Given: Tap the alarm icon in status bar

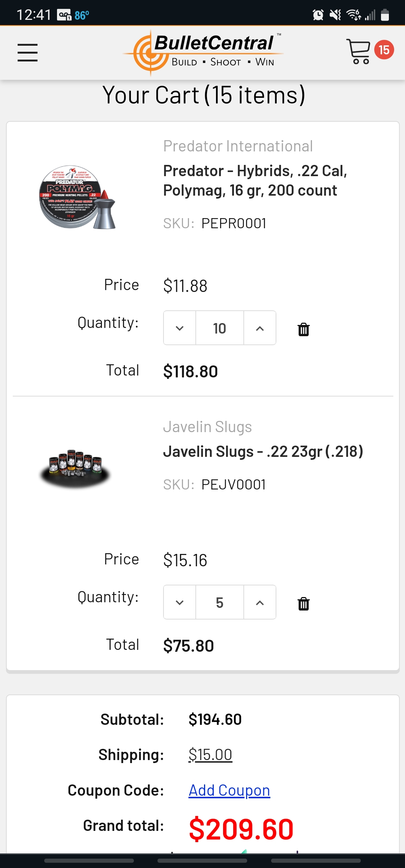Looking at the screenshot, I should point(318,15).
